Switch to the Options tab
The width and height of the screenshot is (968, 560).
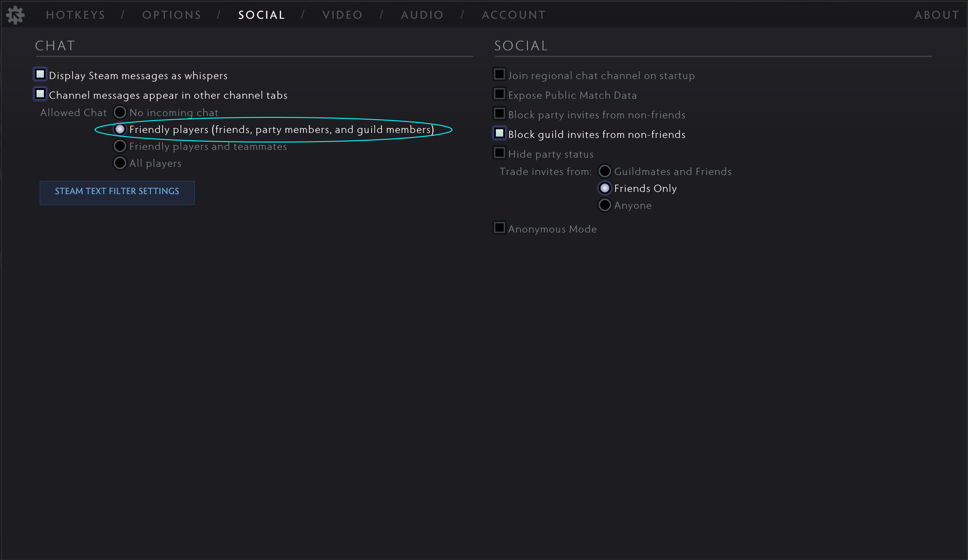click(171, 15)
